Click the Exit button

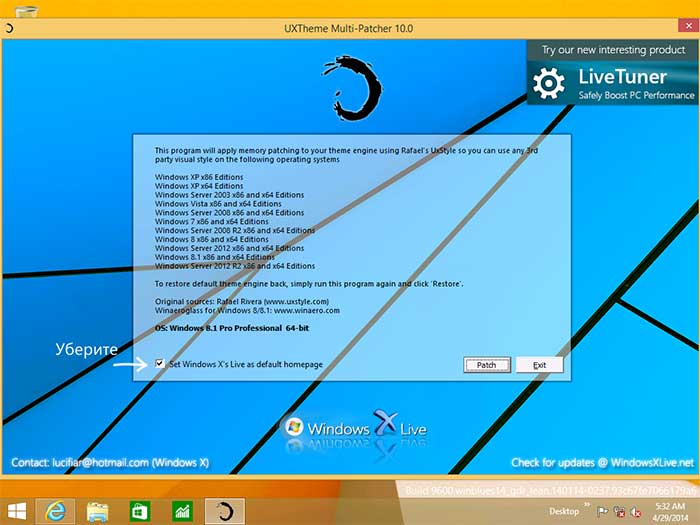tap(539, 365)
